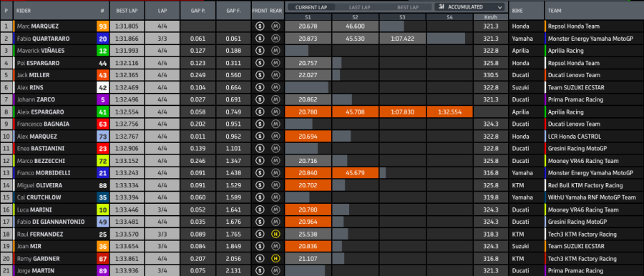This screenshot has height=276, width=644.
Task: Click the Repsol Honda Team name for Marquez
Action: (573, 26)
